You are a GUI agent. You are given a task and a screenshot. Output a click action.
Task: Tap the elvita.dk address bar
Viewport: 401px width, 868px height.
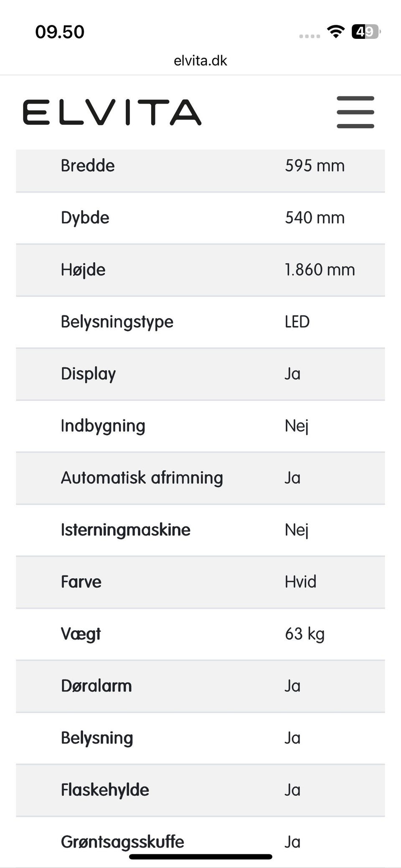click(200, 61)
